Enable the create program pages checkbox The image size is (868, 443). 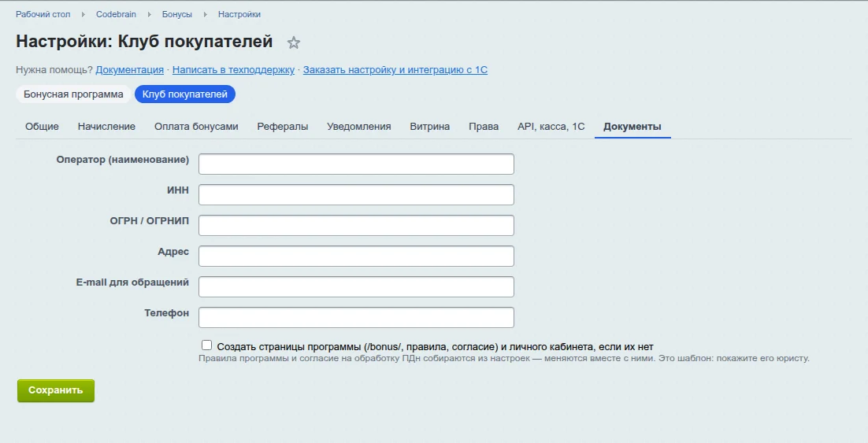coord(206,345)
